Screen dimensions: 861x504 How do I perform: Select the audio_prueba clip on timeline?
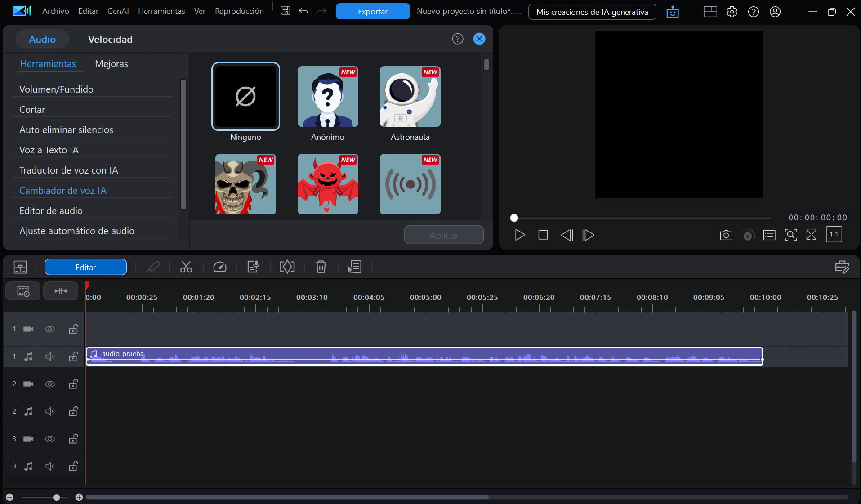tap(424, 356)
